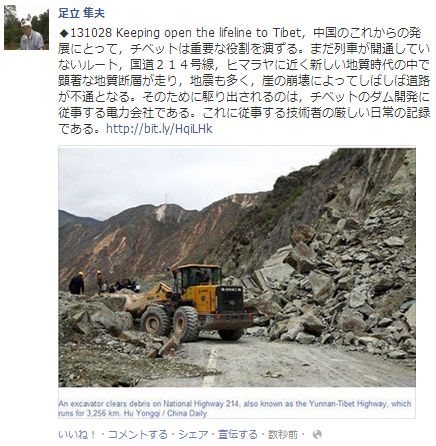Like the post with いいね！
Screen dimensions: 436x446
click(x=77, y=434)
